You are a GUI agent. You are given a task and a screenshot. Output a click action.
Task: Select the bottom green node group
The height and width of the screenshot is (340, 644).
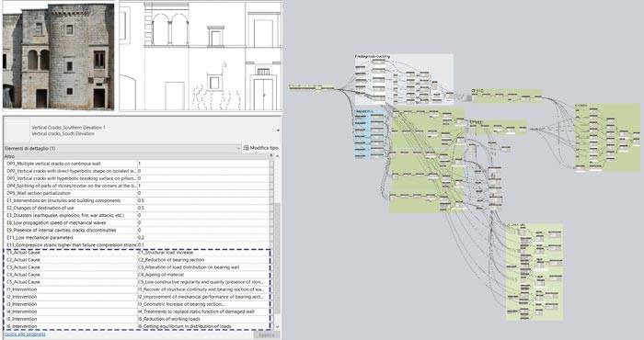[534, 271]
